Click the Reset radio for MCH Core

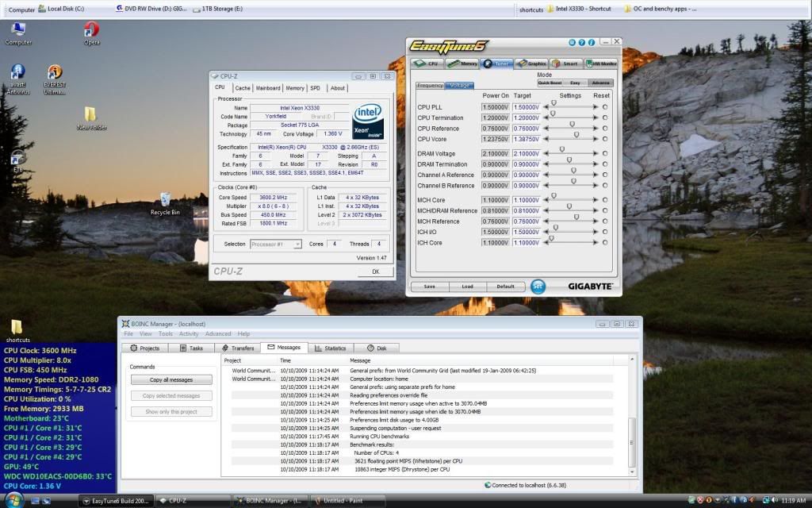(x=605, y=199)
